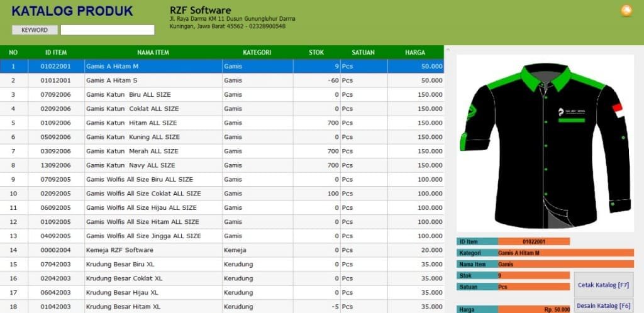Select Gamis Katun Kuning ALL SIZE
The width and height of the screenshot is (644, 313).
pos(222,137)
